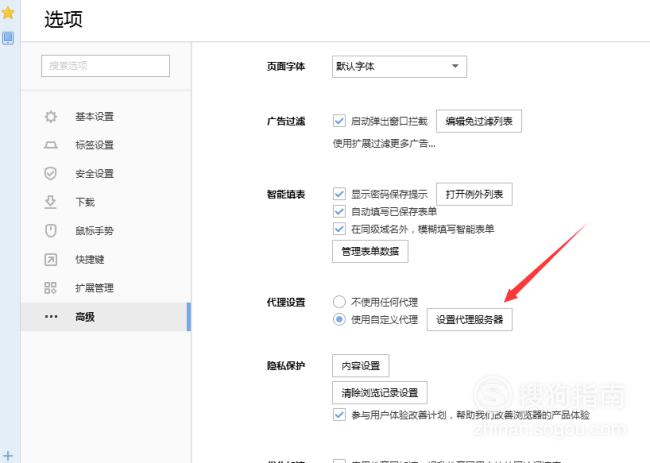Toggle 在同级域名外模糊填写智能表单 checkbox
The image size is (650, 463).
tap(339, 229)
